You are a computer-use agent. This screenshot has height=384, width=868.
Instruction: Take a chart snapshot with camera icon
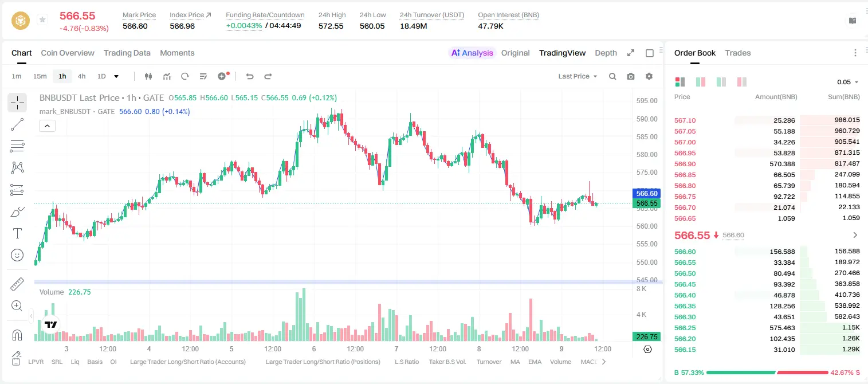[631, 76]
